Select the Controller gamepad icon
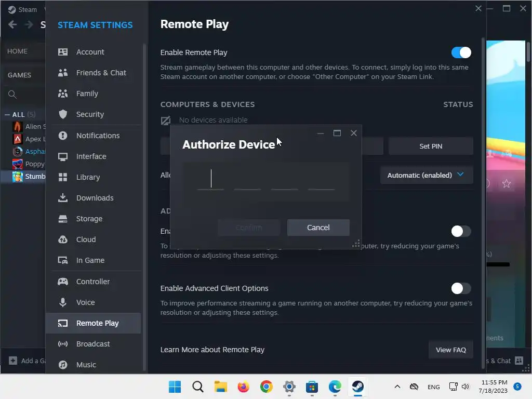 point(63,282)
